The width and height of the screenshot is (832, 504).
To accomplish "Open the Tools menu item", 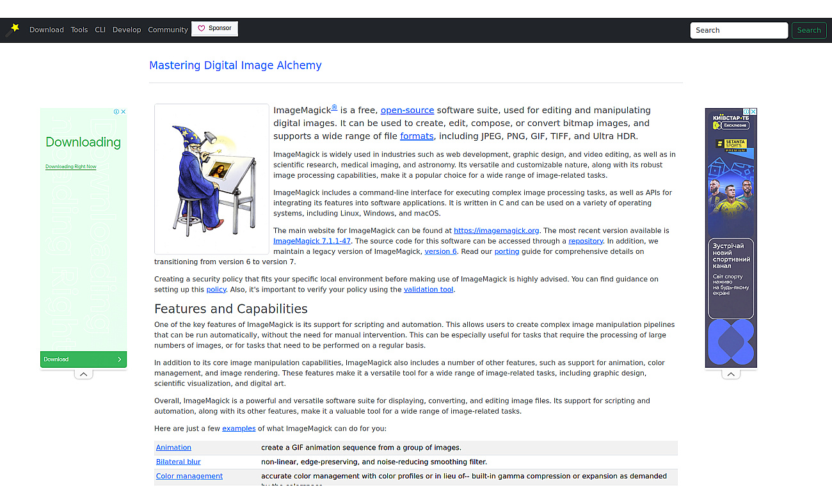I will click(x=79, y=30).
